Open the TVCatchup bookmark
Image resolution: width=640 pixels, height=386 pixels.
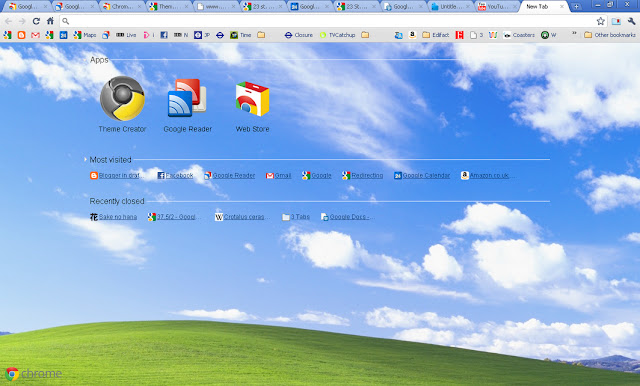tap(337, 35)
